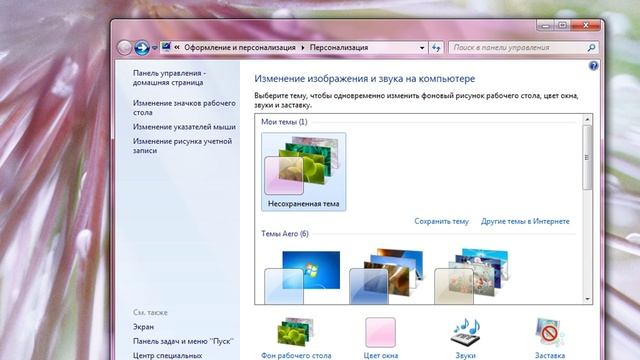Open «Панель управления - домашняя страница» link
This screenshot has width=640, height=360.
point(169,78)
